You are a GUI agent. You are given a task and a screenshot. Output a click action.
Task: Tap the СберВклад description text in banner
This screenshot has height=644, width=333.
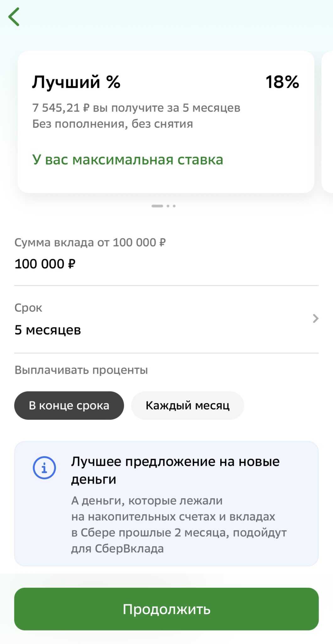tap(179, 525)
